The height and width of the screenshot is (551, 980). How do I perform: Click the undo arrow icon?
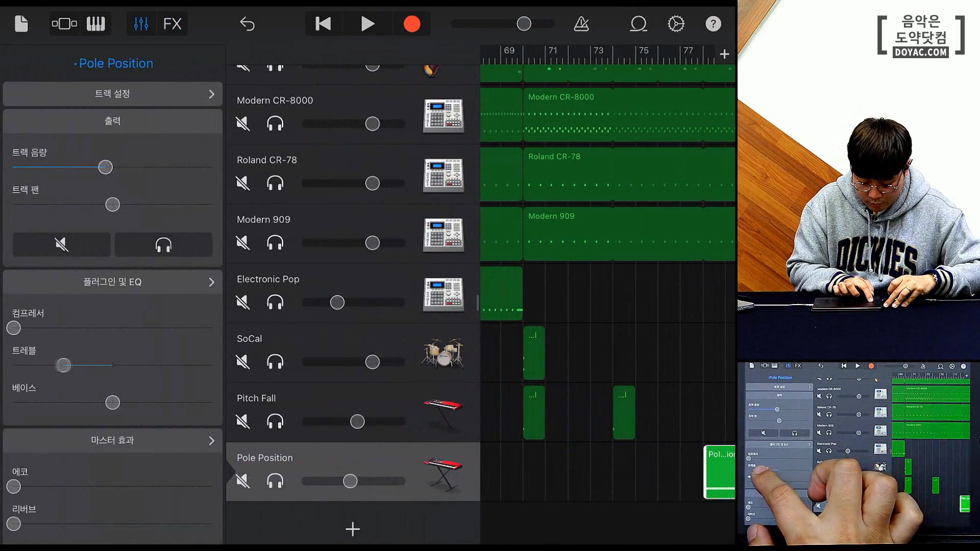tap(247, 23)
